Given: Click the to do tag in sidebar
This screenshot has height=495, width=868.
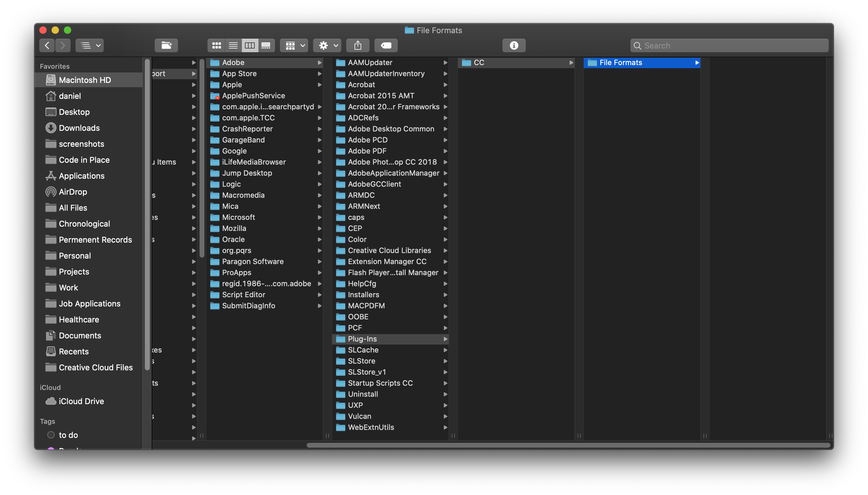Looking at the screenshot, I should (x=68, y=435).
